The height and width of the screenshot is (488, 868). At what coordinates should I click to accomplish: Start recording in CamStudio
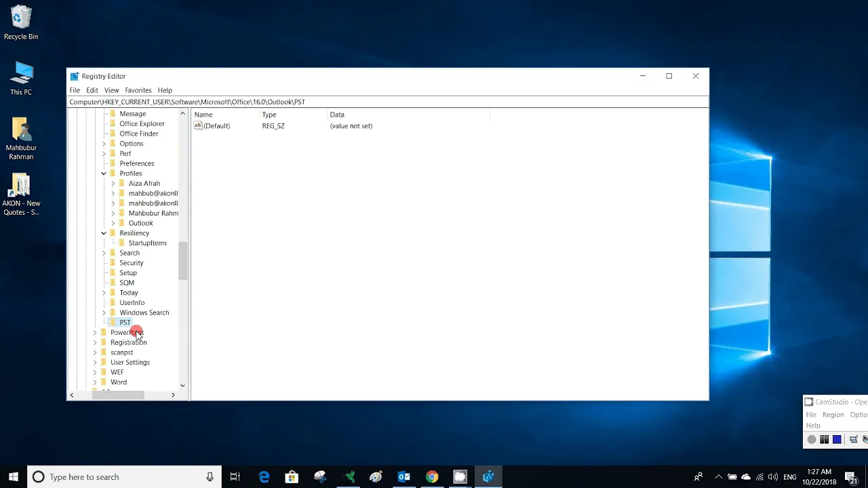(811, 439)
